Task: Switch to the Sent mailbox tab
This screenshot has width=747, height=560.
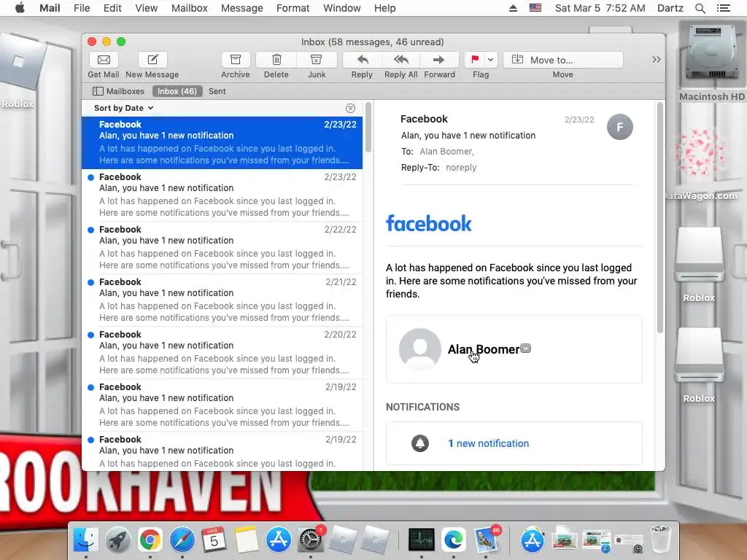Action: [217, 91]
